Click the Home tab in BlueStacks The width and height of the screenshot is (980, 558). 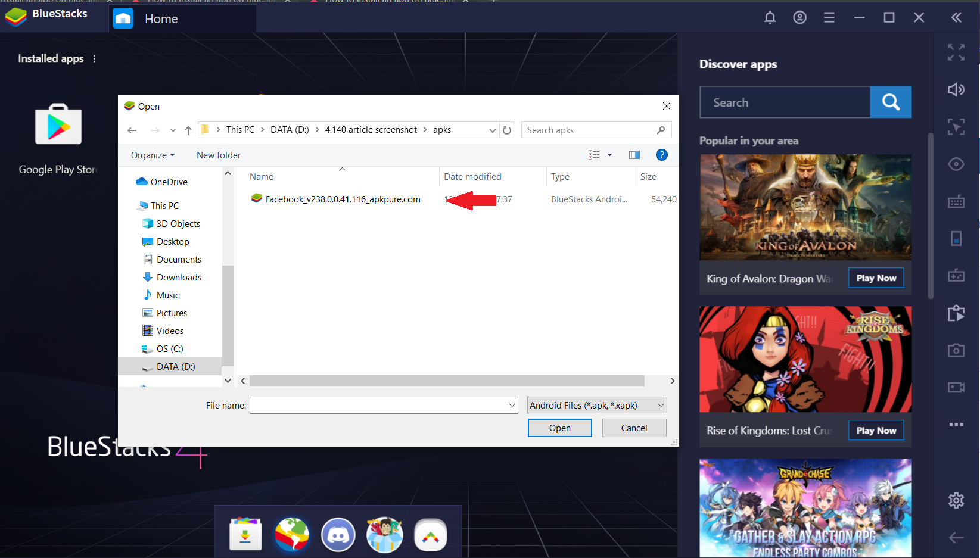[183, 18]
